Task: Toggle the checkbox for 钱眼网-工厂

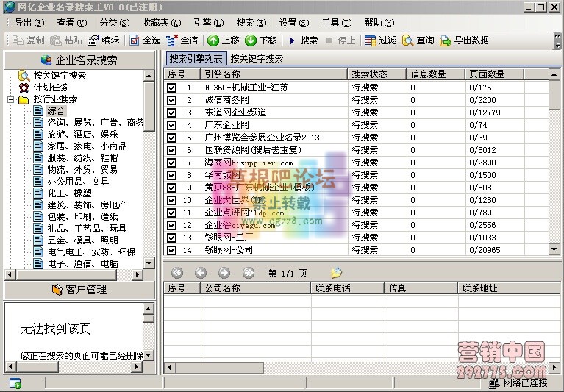Action: [x=172, y=238]
